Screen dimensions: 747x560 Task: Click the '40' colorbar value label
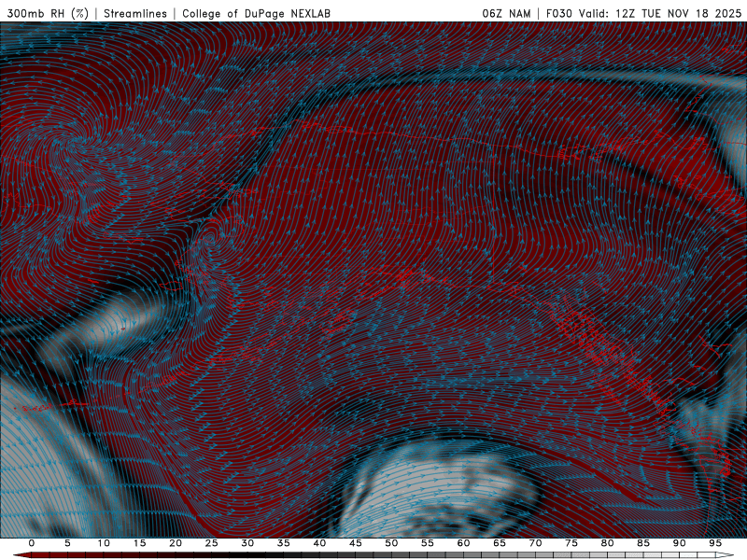319,543
